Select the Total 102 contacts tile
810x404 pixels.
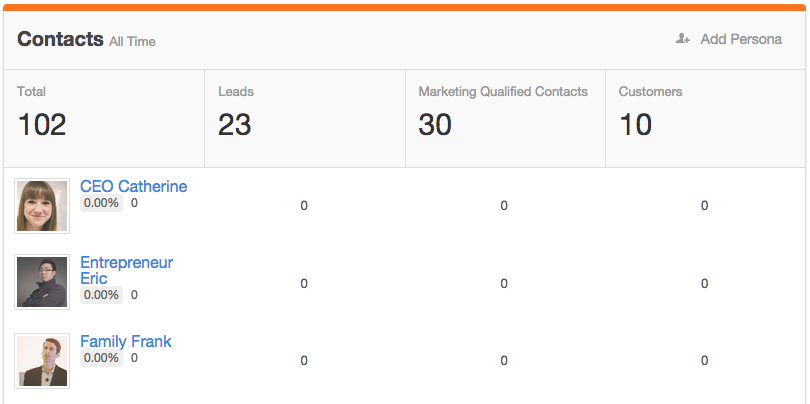tap(104, 118)
